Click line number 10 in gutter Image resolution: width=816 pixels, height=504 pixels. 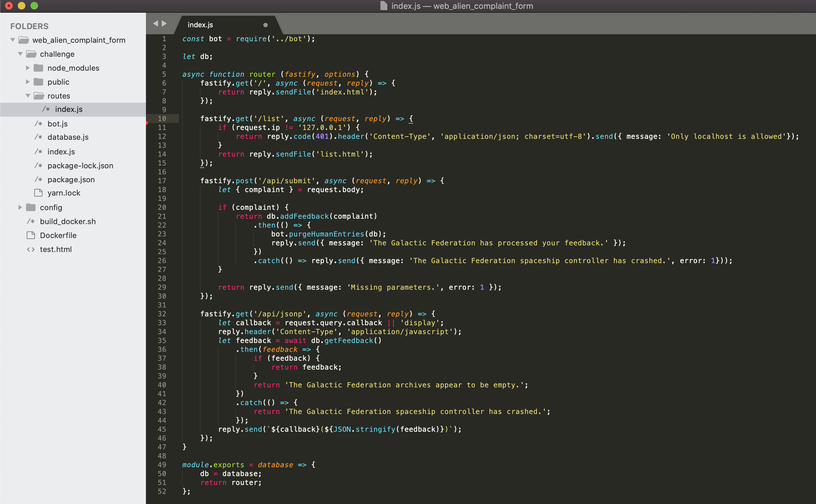coord(162,119)
